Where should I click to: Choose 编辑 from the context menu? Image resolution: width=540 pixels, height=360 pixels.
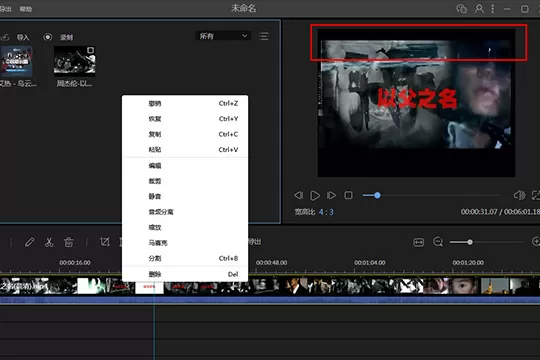tap(185, 166)
